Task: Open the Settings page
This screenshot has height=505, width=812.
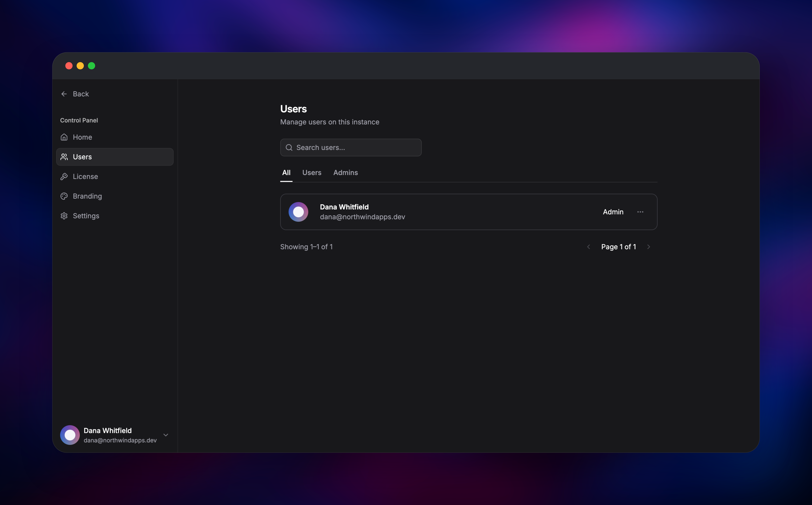Action: coord(115,216)
